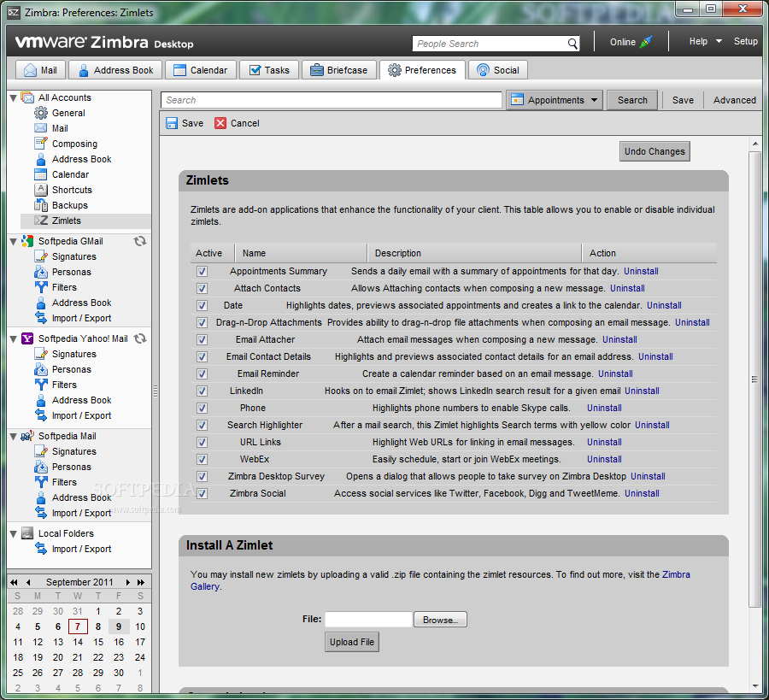This screenshot has height=700, width=769.
Task: Click the sidebar splitter handle
Action: coord(156,391)
